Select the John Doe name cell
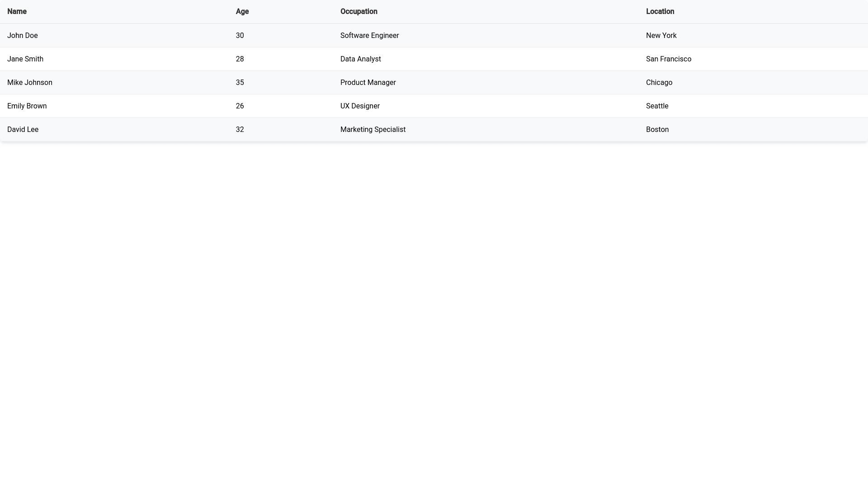Viewport: 868px width, 488px height. (x=23, y=36)
